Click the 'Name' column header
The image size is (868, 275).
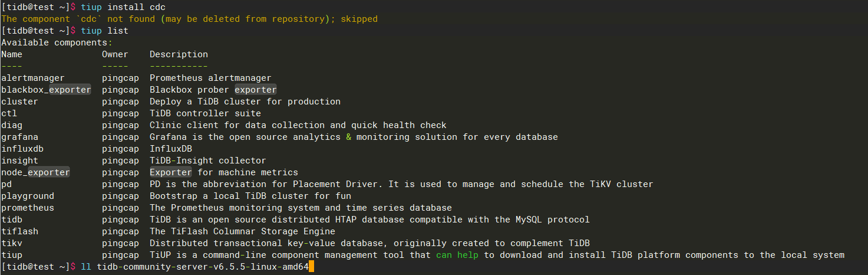12,54
